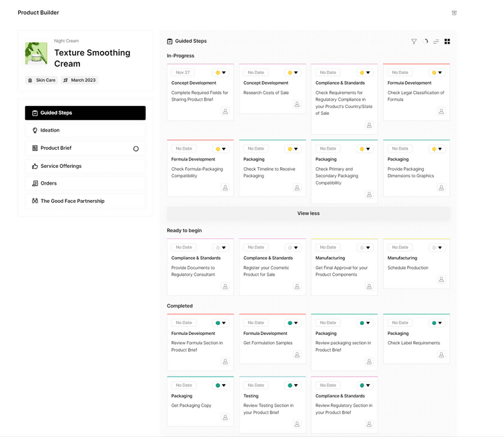Image resolution: width=504 pixels, height=437 pixels.
Task: Open The Good Face Partnership item
Action: (x=85, y=201)
